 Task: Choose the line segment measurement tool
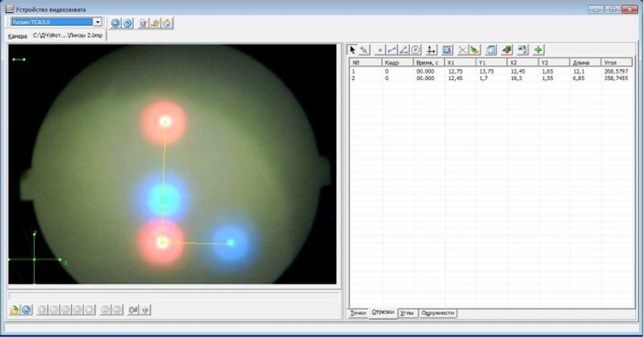click(x=392, y=50)
